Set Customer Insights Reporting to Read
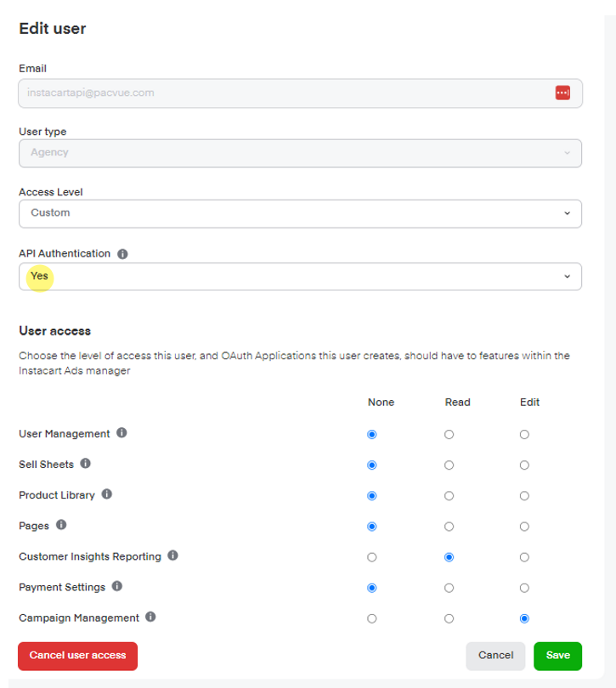 (449, 558)
